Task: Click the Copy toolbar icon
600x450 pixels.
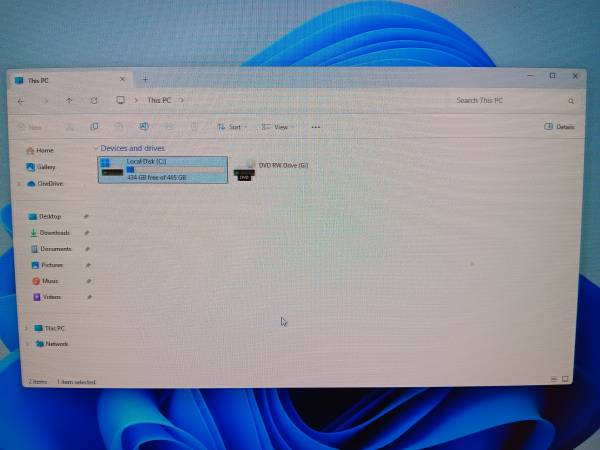Action: 94,126
